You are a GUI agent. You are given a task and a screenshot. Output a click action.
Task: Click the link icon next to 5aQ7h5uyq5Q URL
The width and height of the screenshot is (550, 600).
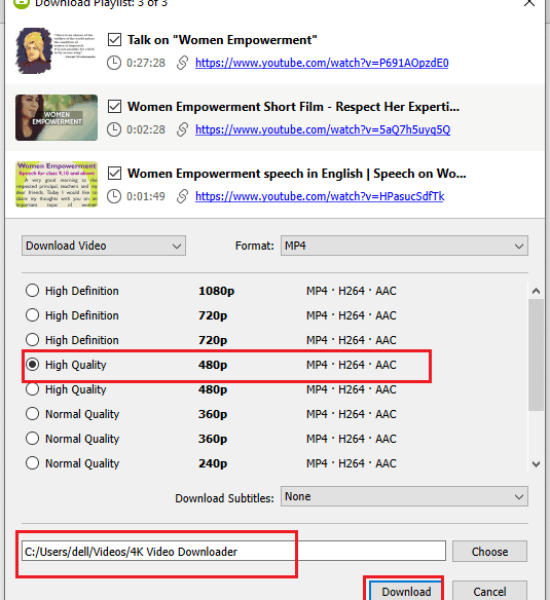point(182,130)
